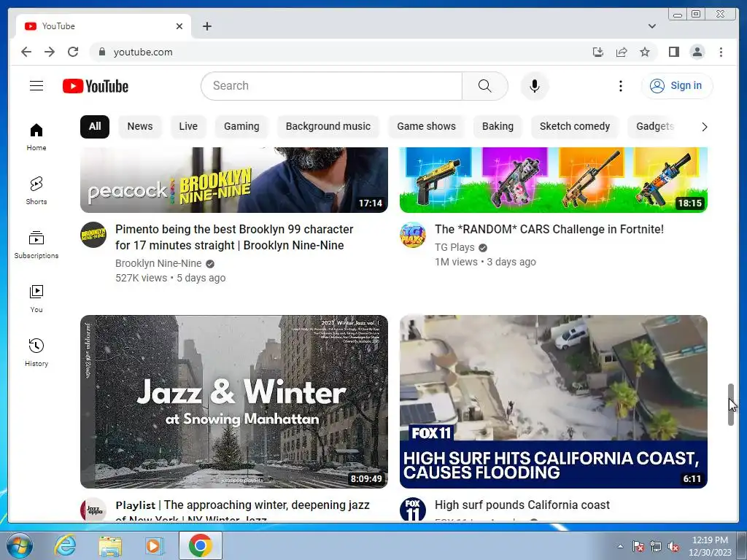Open FOX 11 channel avatar
This screenshot has height=560, width=747.
tap(413, 509)
